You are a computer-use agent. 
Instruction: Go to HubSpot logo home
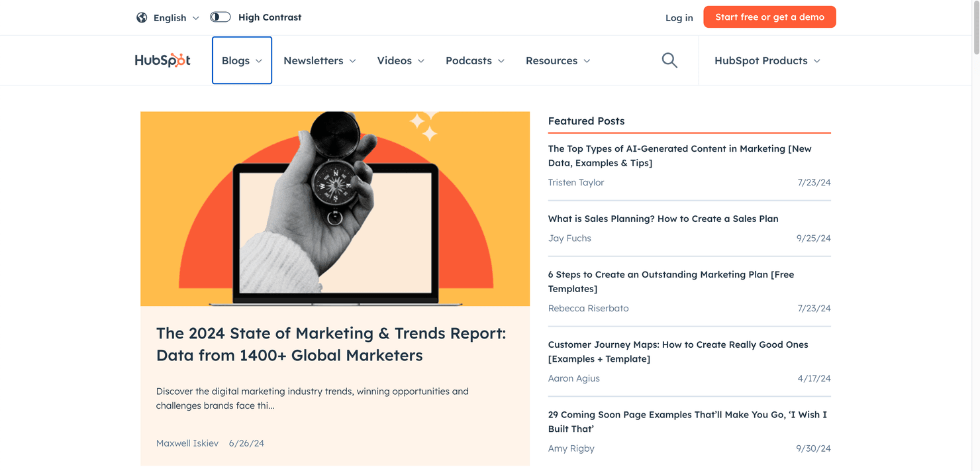162,60
